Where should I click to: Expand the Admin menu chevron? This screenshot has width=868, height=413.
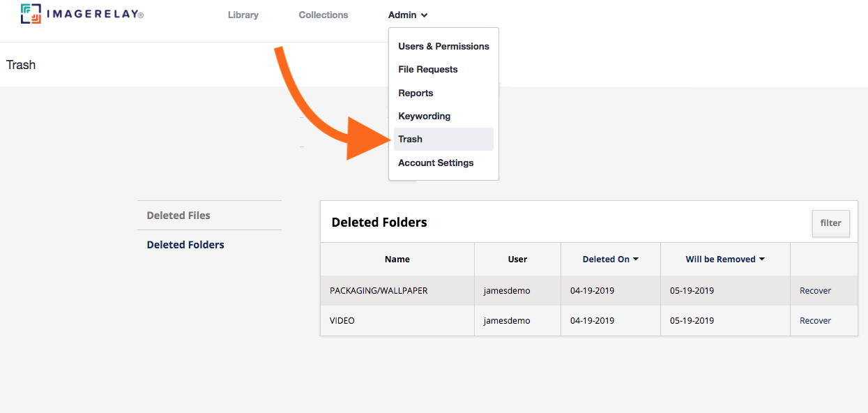[x=425, y=15]
